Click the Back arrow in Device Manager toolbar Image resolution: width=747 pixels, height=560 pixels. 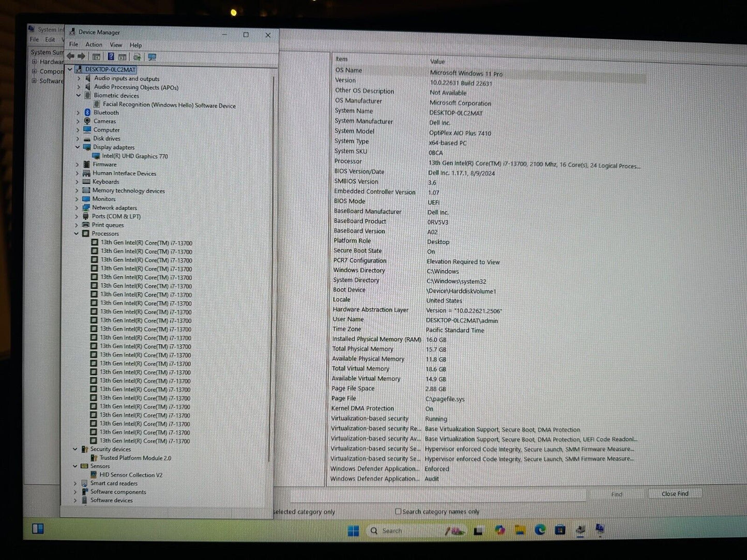(x=71, y=56)
